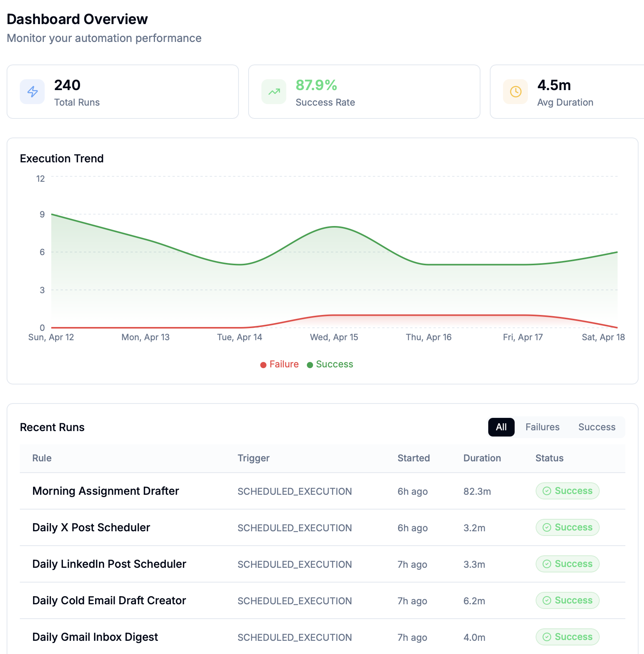Toggle the Failure series in chart legend
Viewport: 644px width, 654px height.
click(x=284, y=364)
